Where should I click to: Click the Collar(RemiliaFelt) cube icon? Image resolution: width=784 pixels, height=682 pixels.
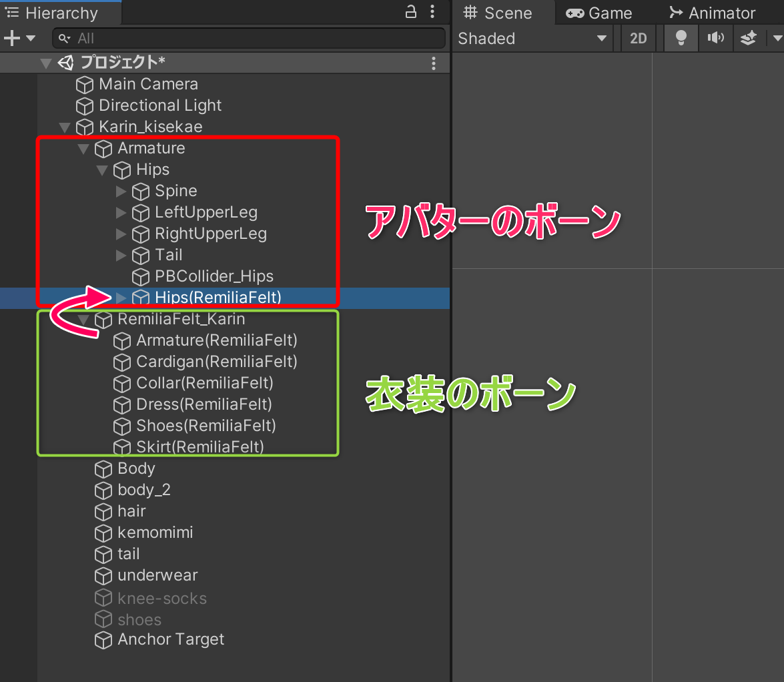pyautogui.click(x=122, y=384)
